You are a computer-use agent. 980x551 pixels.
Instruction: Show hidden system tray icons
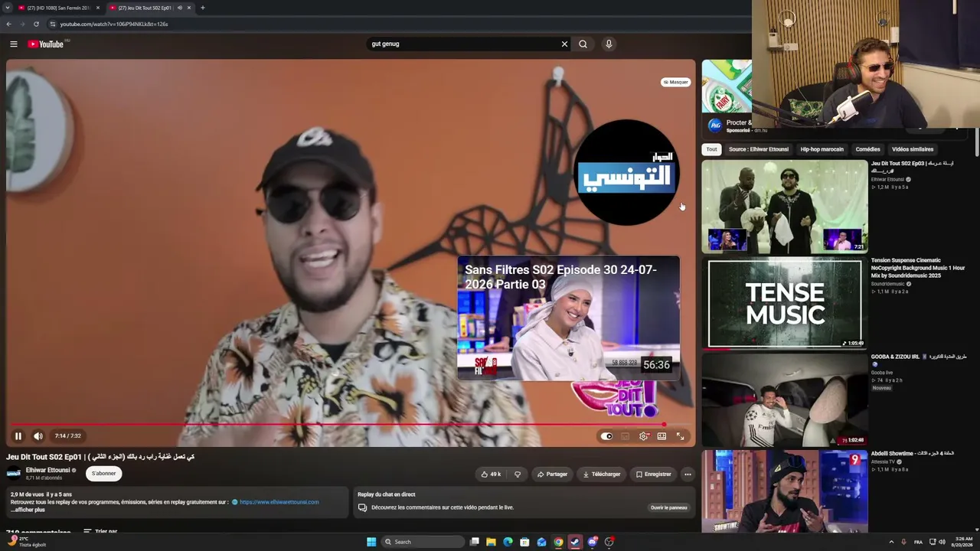[x=891, y=542]
